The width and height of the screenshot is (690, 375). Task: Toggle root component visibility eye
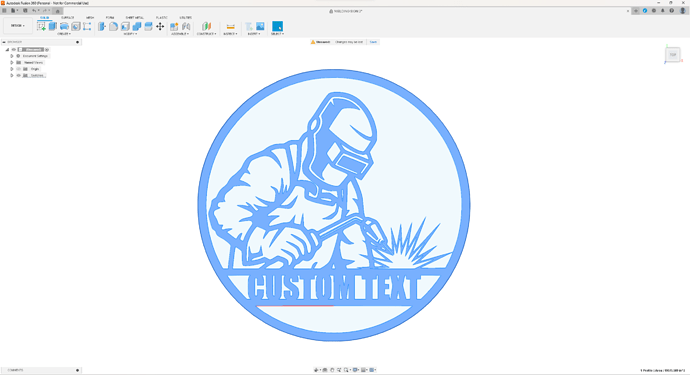(x=14, y=50)
